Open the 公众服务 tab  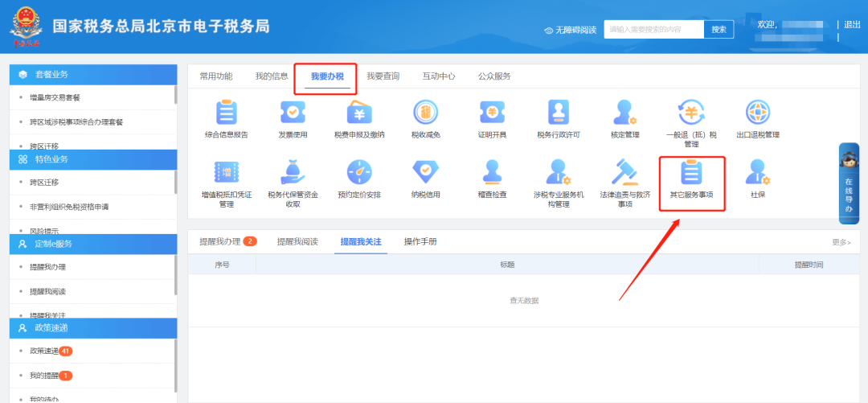[494, 76]
